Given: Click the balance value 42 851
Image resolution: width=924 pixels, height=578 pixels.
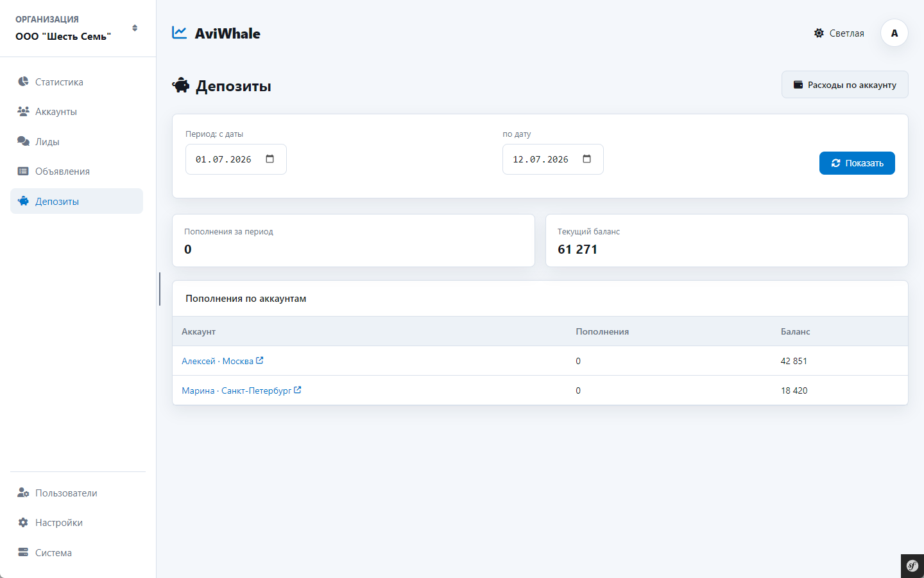Looking at the screenshot, I should [x=794, y=361].
